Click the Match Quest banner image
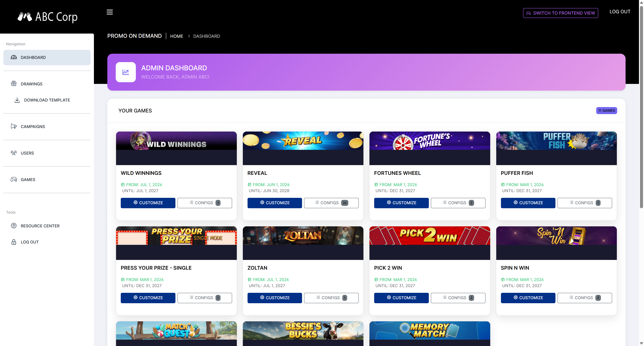This screenshot has height=346, width=644. [176, 331]
